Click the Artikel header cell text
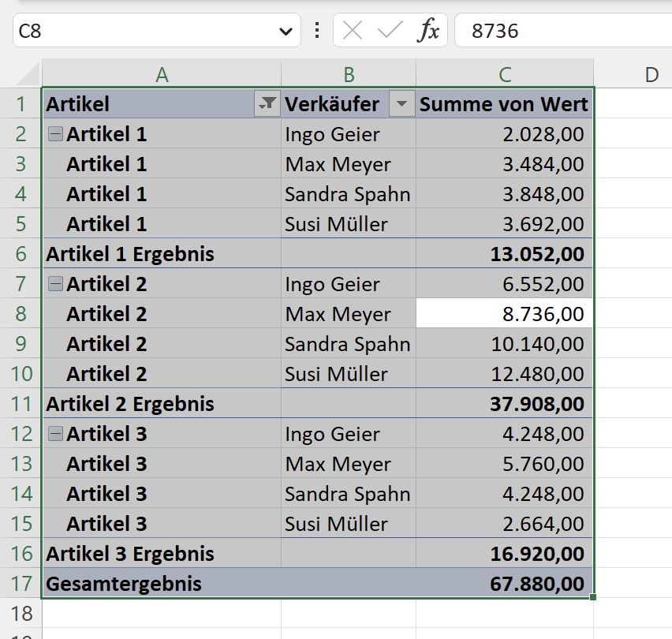This screenshot has height=639, width=672. pos(77,103)
